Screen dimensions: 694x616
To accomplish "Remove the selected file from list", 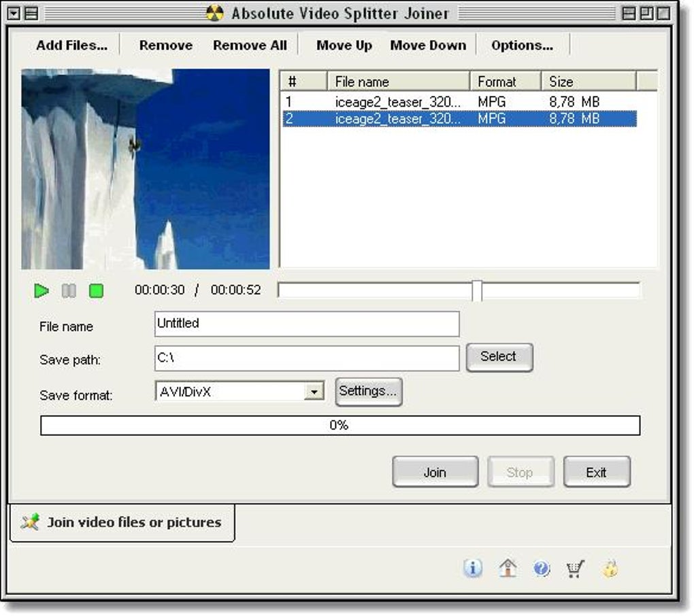I will [165, 45].
